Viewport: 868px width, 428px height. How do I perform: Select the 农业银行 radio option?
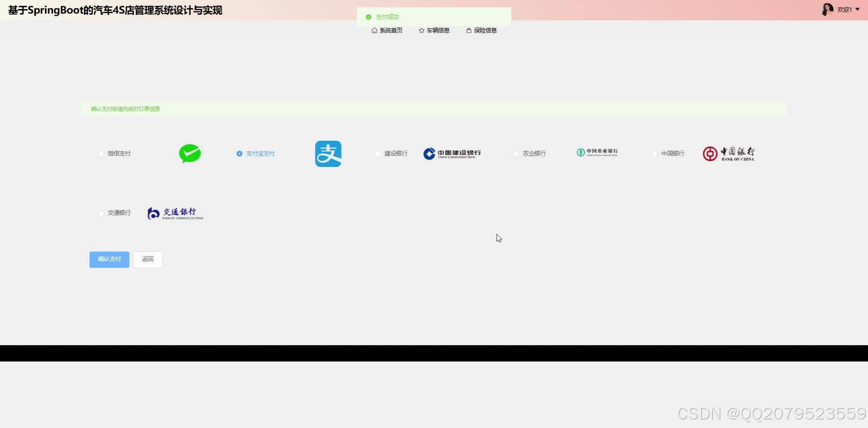[516, 154]
